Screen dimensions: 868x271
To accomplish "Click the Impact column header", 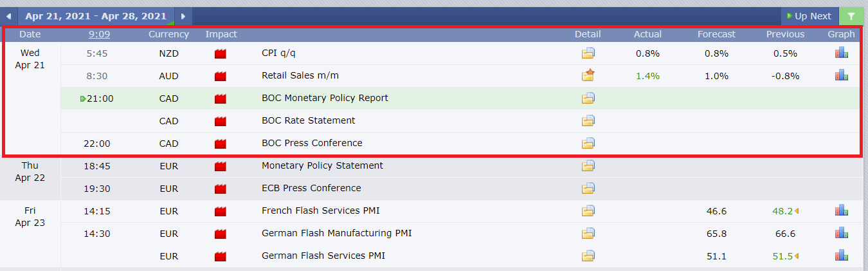I will pyautogui.click(x=221, y=34).
